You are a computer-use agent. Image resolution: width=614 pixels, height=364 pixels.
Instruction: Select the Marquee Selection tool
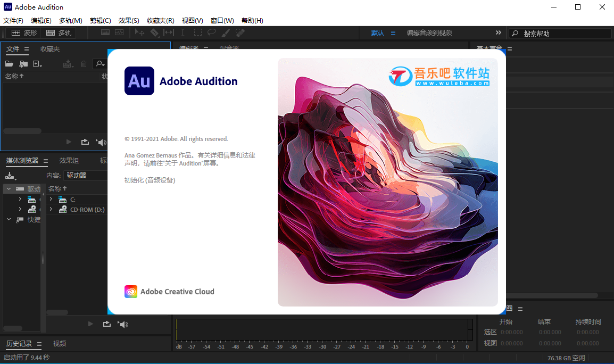pyautogui.click(x=198, y=32)
